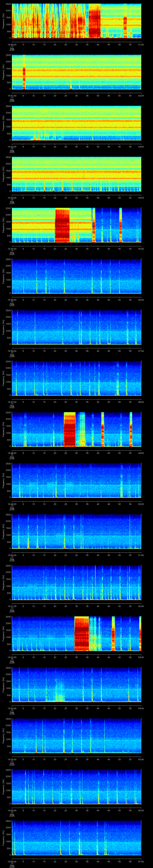Click the 53:00 end time label
This screenshot has width=153, height=868.
[x=141, y=657]
